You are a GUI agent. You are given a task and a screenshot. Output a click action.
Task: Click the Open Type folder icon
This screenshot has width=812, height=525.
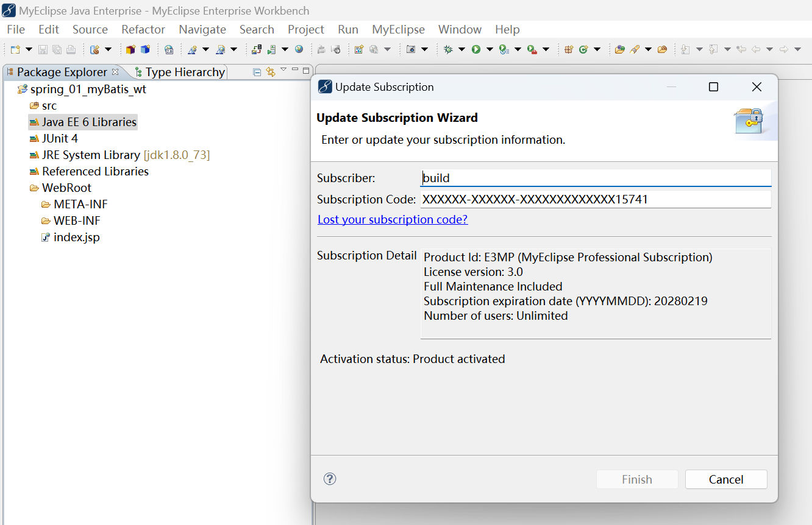(x=620, y=49)
